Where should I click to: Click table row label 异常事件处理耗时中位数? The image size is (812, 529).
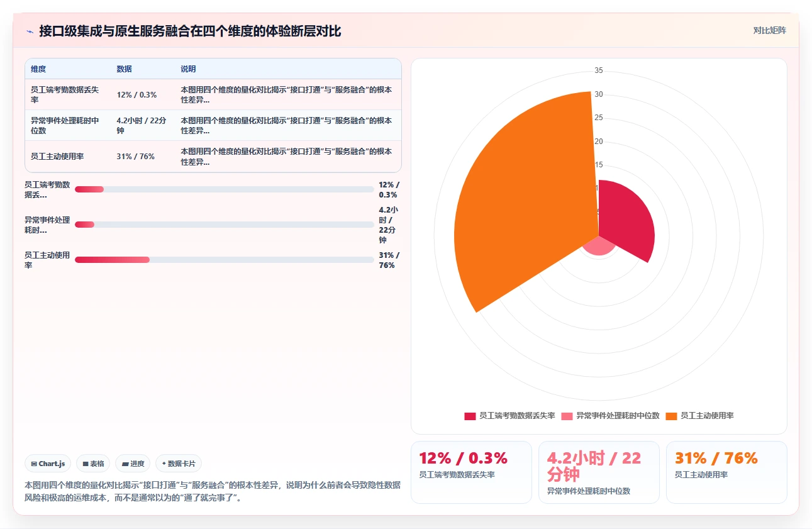65,126
